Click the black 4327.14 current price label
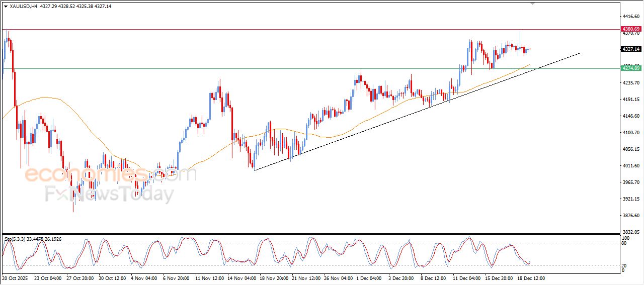 [630, 49]
